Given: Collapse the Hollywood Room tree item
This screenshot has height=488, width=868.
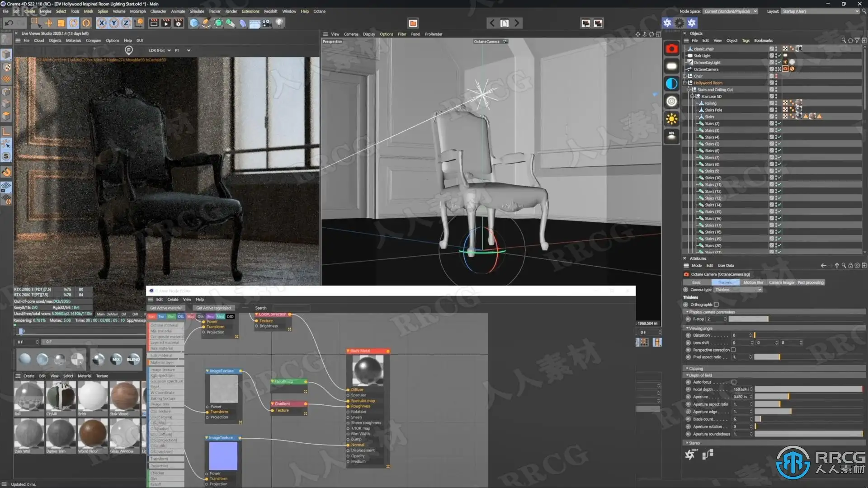Looking at the screenshot, I should [685, 83].
